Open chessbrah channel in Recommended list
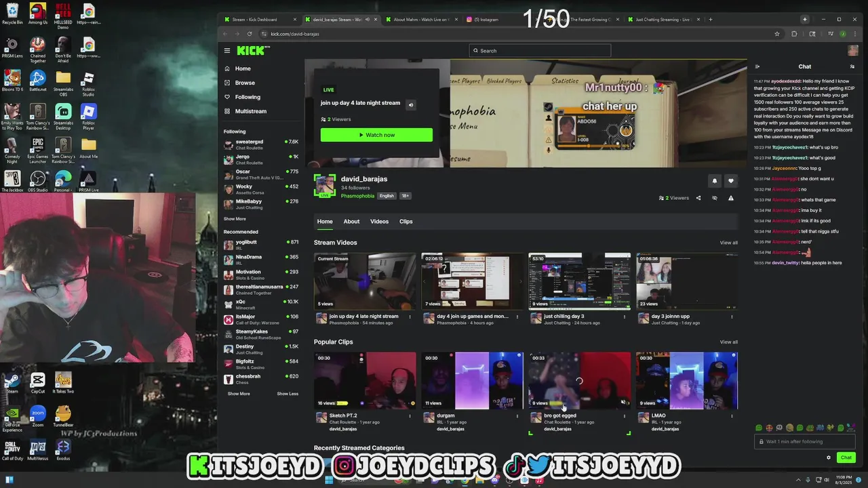 [x=261, y=379]
